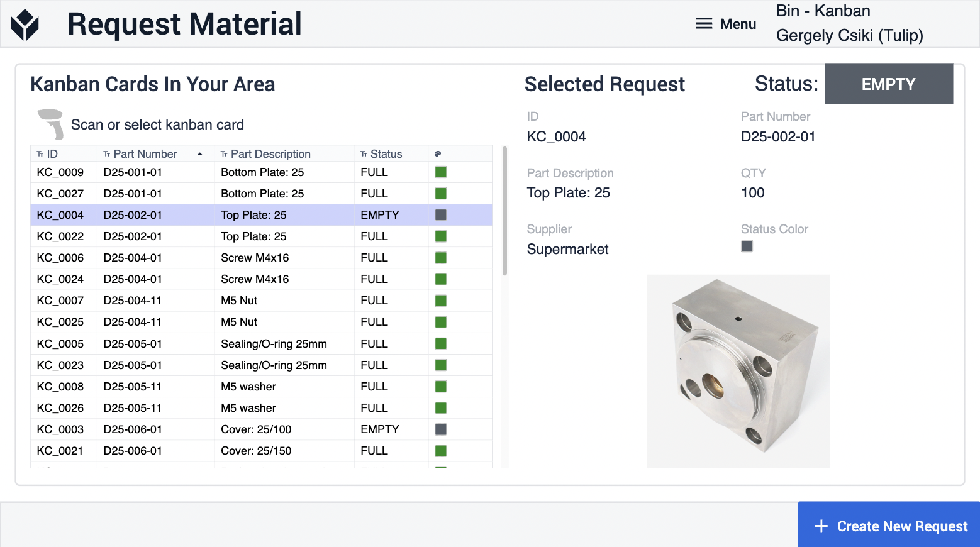Select kanban card KC_0025
Viewport: 980px width, 547px height.
coord(261,322)
